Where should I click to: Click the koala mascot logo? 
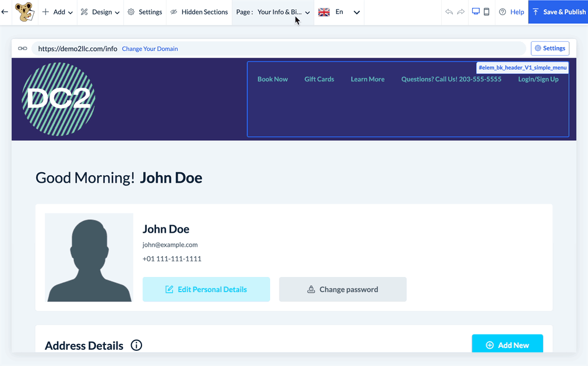pos(25,12)
